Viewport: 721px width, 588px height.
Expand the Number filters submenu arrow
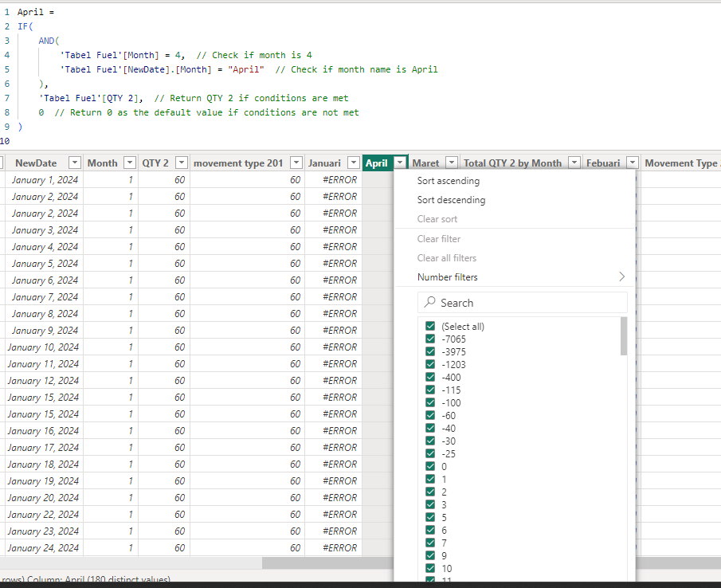621,276
